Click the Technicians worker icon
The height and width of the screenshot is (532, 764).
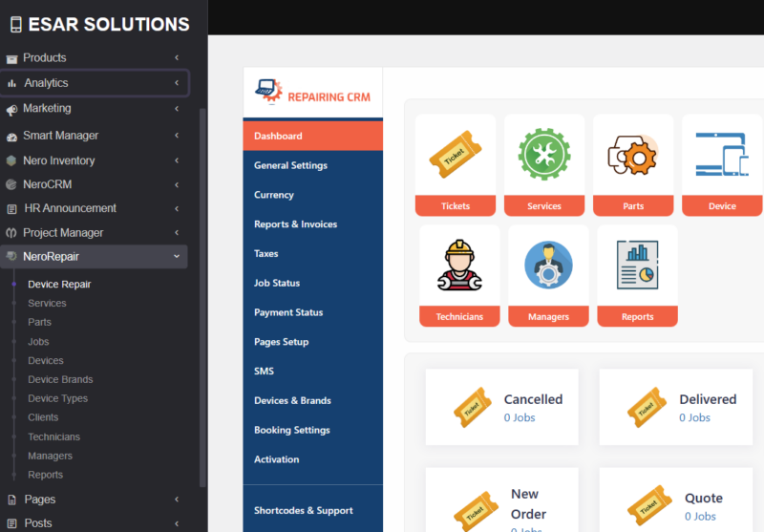459,265
